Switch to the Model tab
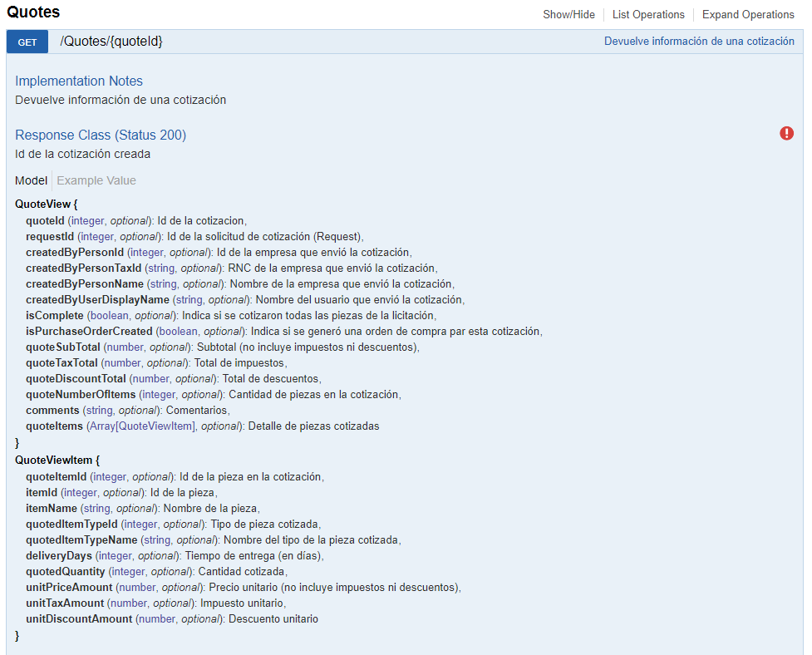Viewport: 812px width, 655px height. pos(31,180)
